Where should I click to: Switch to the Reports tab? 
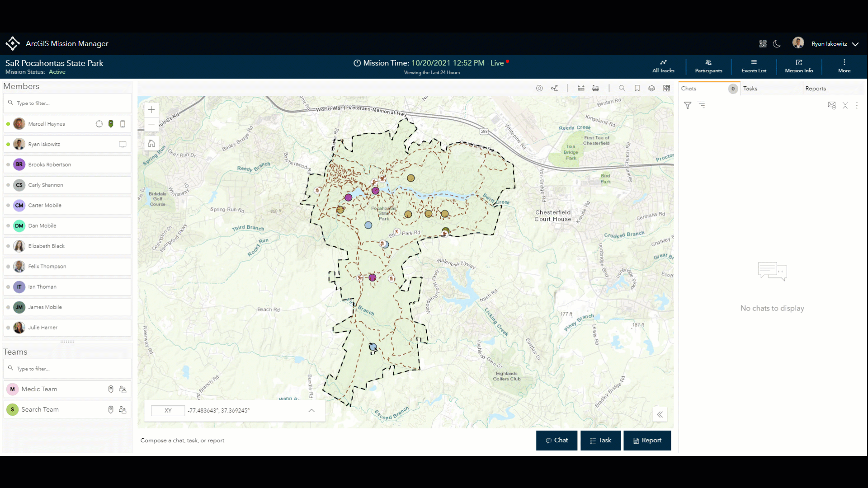click(816, 89)
